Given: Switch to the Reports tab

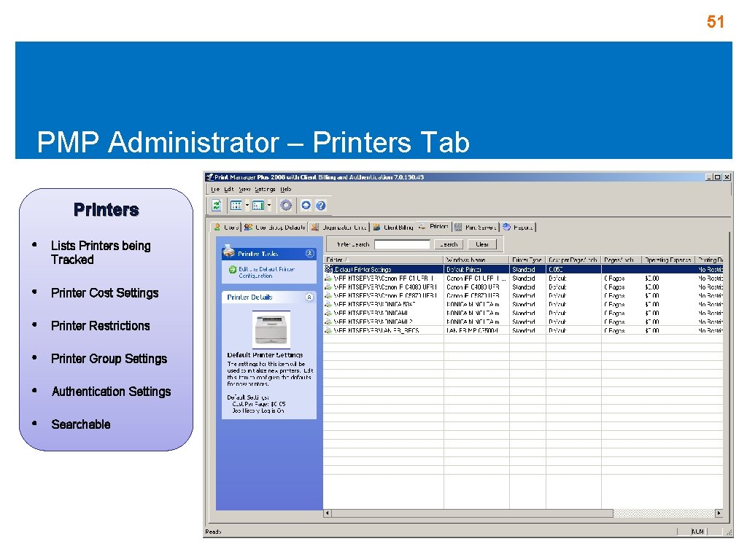Looking at the screenshot, I should (519, 227).
